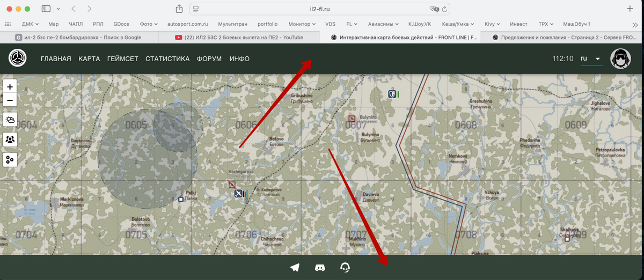Open the СТАТИСТИКА menu item
The width and height of the screenshot is (644, 280).
point(167,59)
